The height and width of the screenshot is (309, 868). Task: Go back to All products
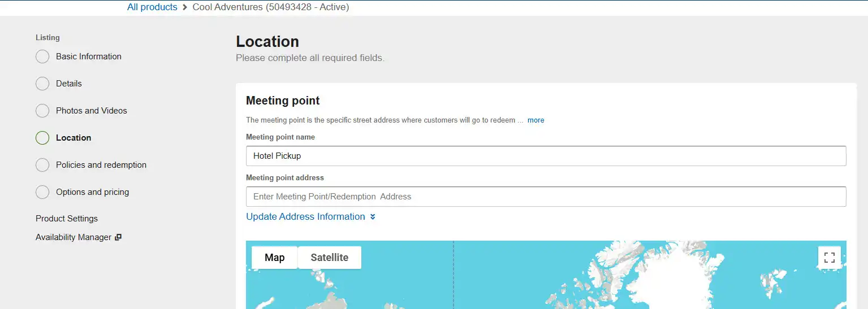click(152, 7)
